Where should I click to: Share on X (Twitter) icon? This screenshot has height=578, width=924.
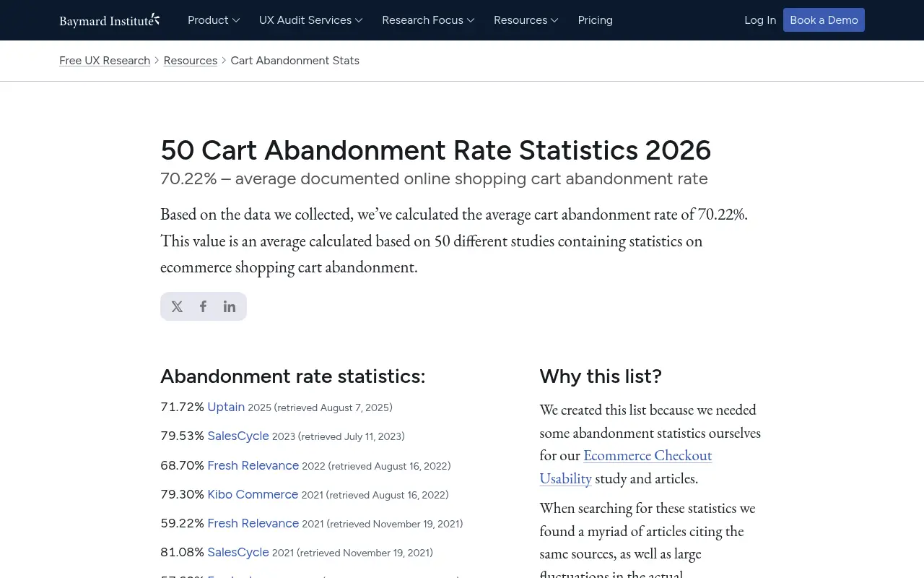[x=177, y=306]
